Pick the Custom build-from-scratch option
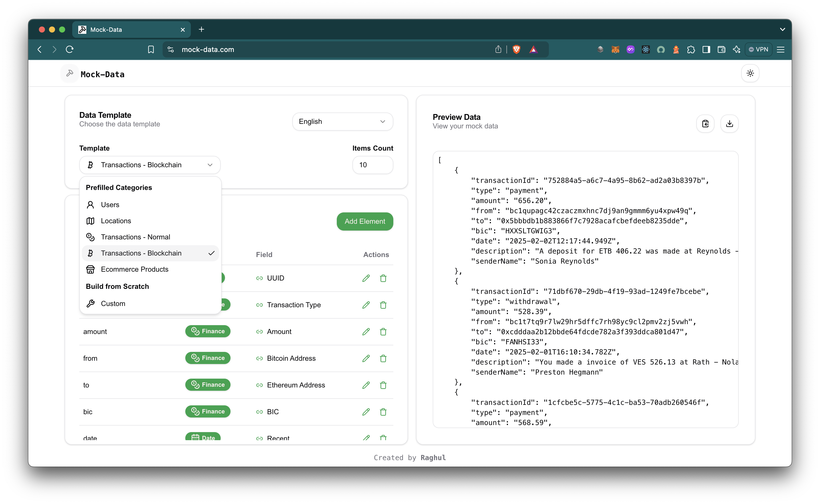This screenshot has height=504, width=820. pyautogui.click(x=150, y=304)
